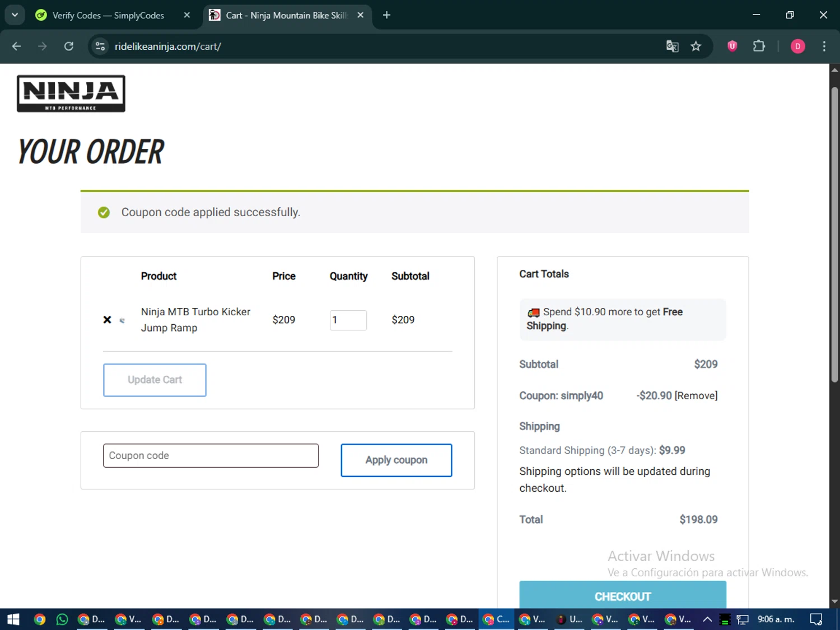Reload the cart page
Viewport: 840px width, 630px height.
69,46
